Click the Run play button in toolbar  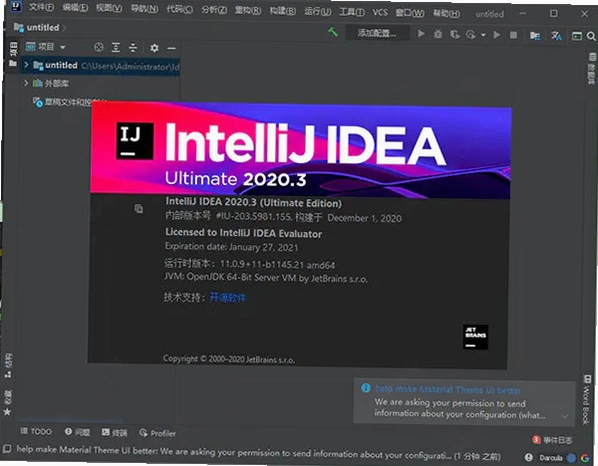point(421,34)
